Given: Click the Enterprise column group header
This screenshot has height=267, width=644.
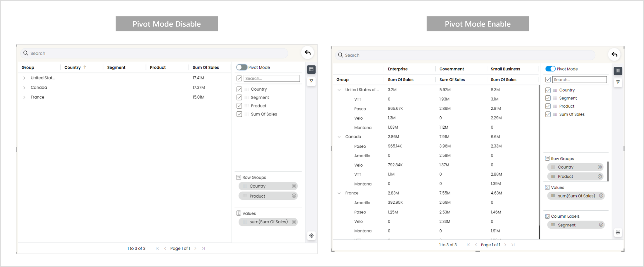Looking at the screenshot, I should tap(397, 69).
